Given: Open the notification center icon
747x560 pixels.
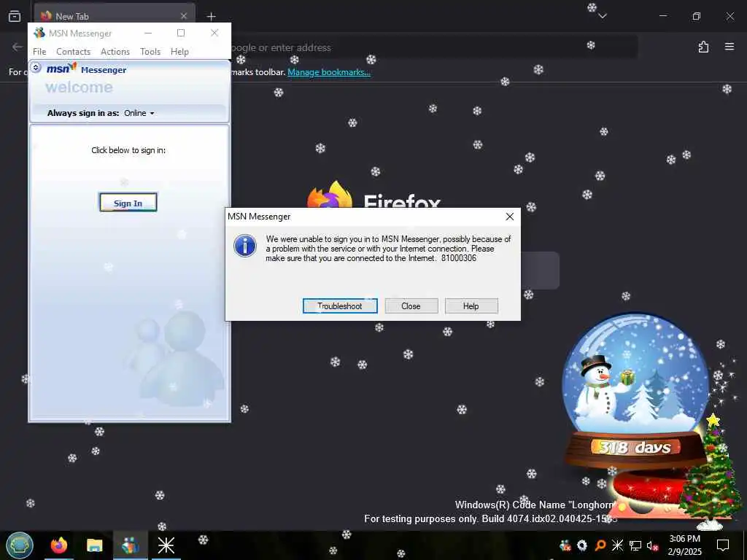Looking at the screenshot, I should point(723,545).
